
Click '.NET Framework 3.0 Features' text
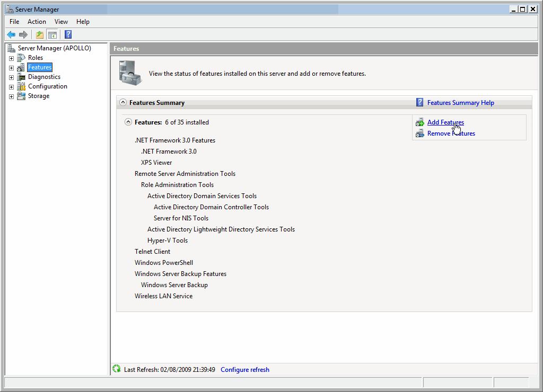[x=175, y=140]
